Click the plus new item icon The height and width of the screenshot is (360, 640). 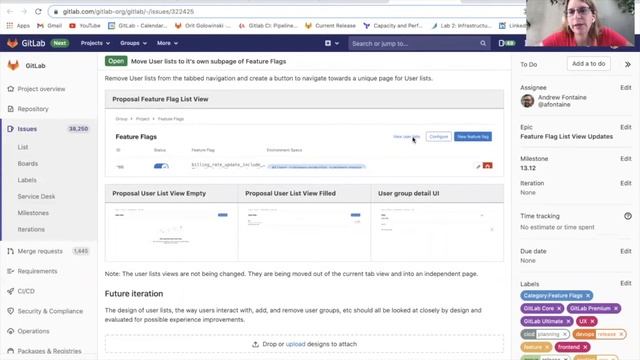pos(328,43)
